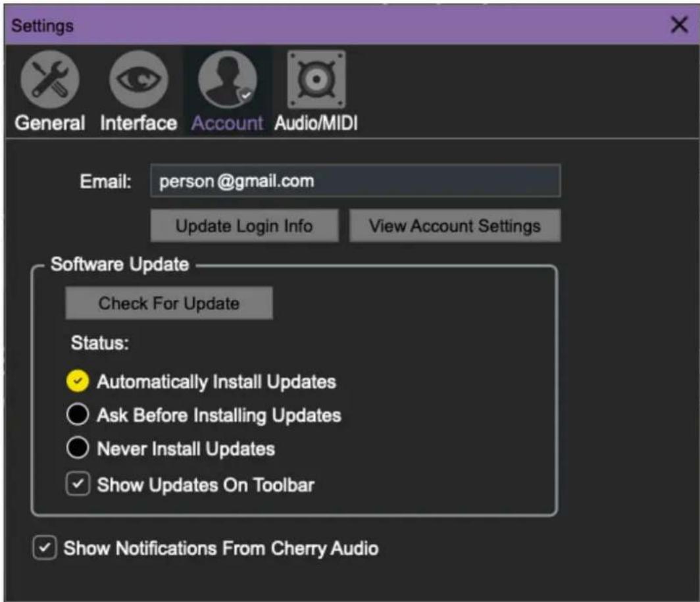
Task: Open the Audio/MIDI speaker icon
Action: pos(316,80)
